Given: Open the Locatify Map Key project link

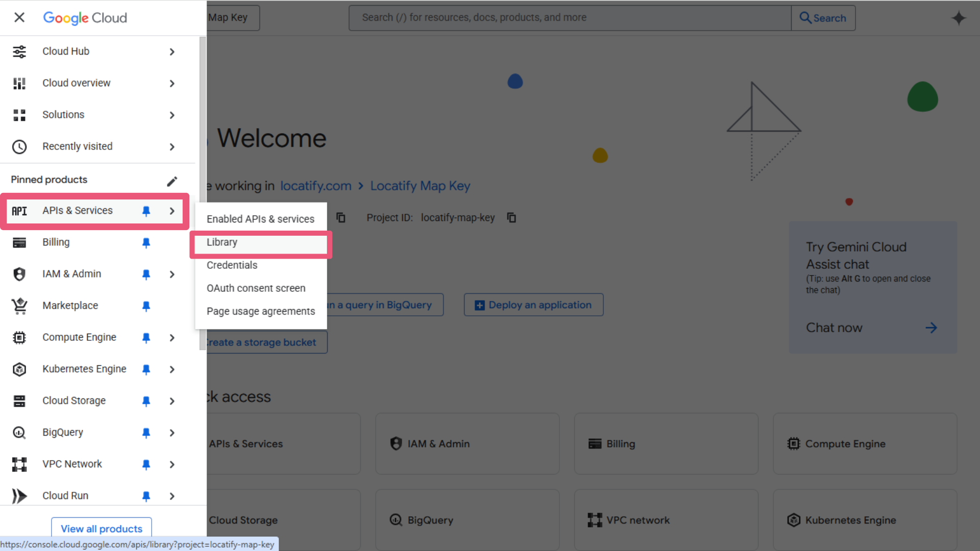Looking at the screenshot, I should point(420,186).
